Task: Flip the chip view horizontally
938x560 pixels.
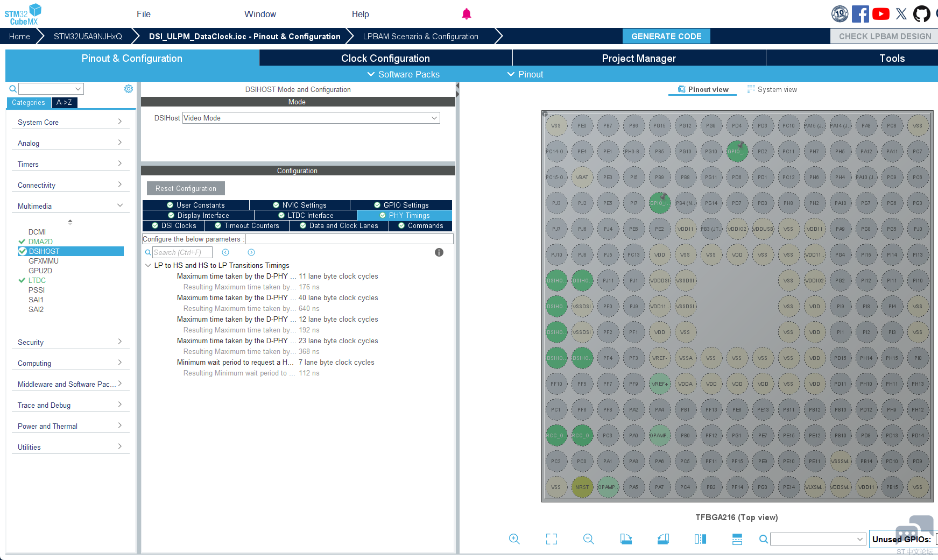Action: (700, 539)
